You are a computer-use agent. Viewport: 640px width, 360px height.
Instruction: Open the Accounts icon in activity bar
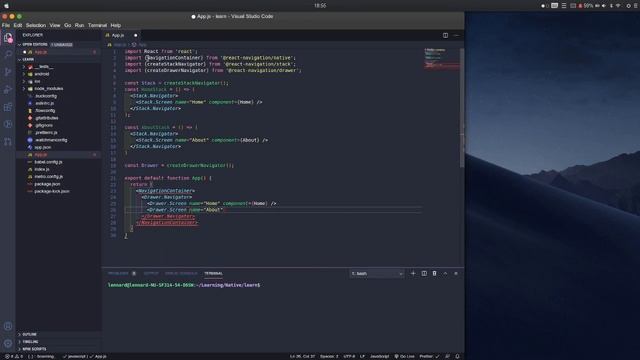pos(8,326)
